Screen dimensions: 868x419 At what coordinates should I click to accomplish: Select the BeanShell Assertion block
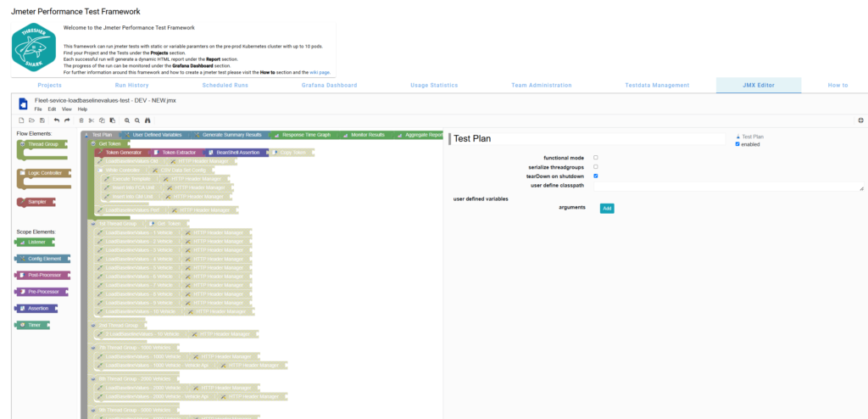click(x=237, y=153)
